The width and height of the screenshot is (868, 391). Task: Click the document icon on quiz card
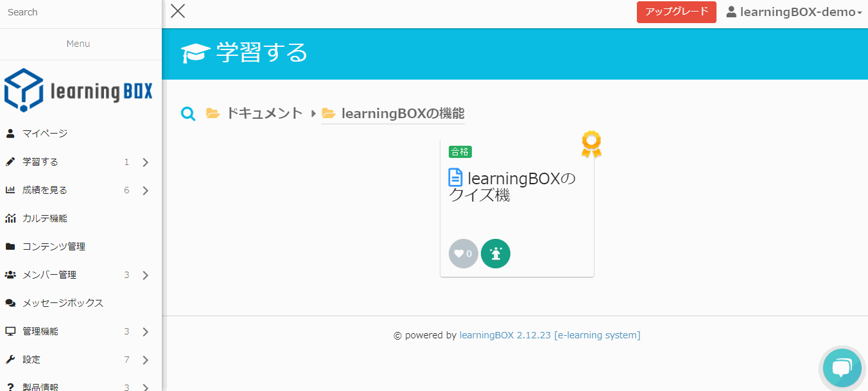coord(455,178)
